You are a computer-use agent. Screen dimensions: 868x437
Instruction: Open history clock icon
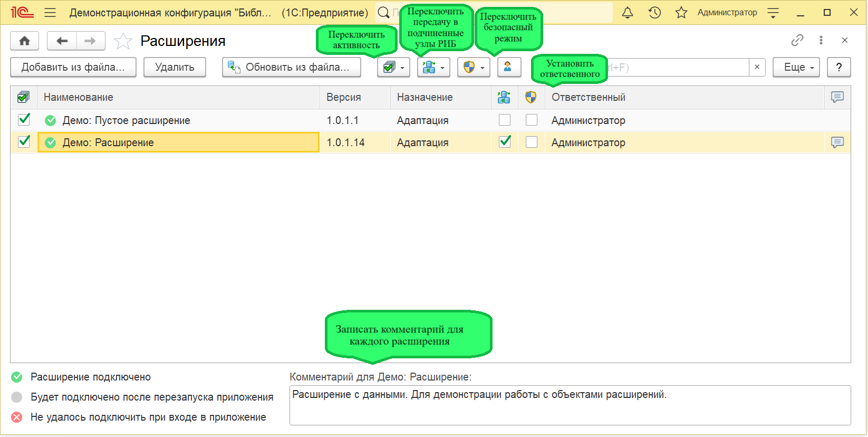[654, 13]
